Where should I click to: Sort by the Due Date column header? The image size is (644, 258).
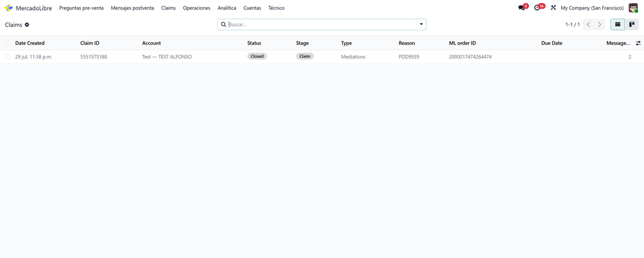[x=552, y=43]
